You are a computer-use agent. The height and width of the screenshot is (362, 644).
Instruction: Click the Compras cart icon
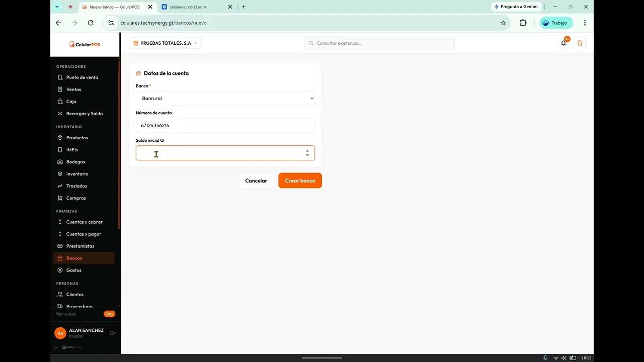tap(60, 198)
